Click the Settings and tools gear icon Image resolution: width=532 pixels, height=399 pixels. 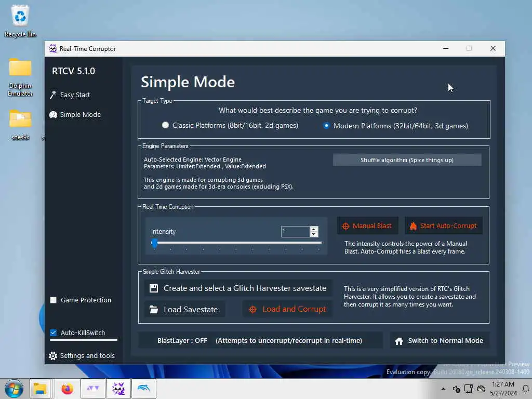tap(53, 355)
